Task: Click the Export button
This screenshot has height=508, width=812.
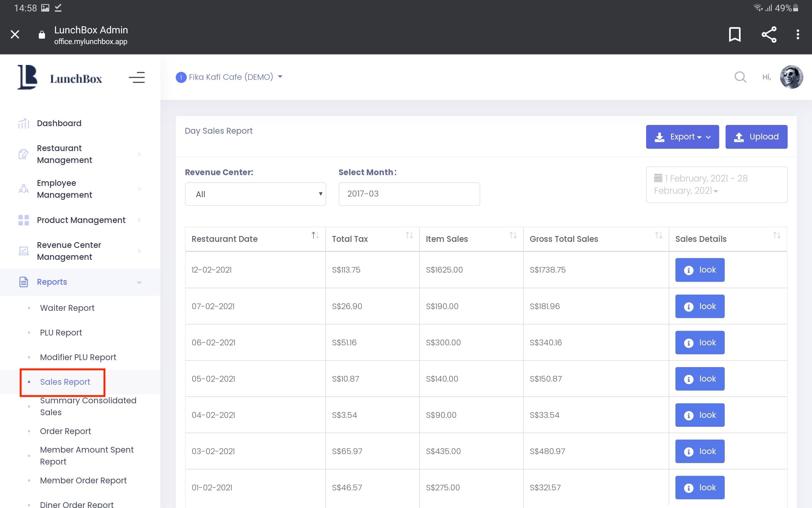Action: [682, 137]
